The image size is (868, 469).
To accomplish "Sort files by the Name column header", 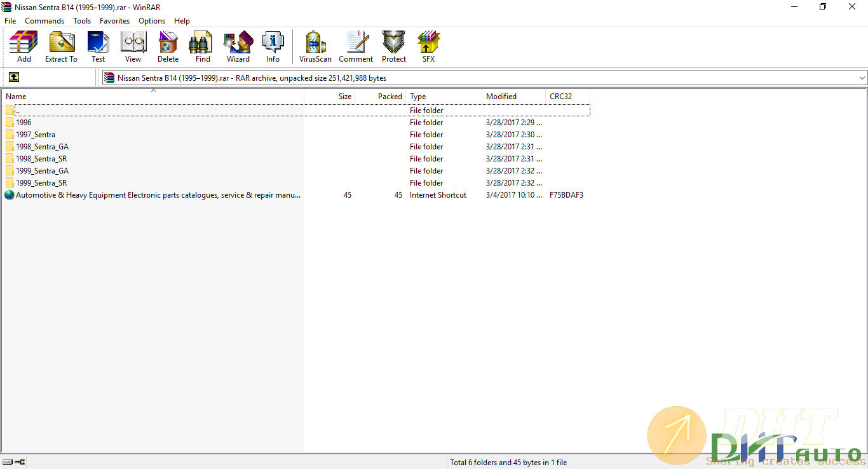I will coord(153,97).
